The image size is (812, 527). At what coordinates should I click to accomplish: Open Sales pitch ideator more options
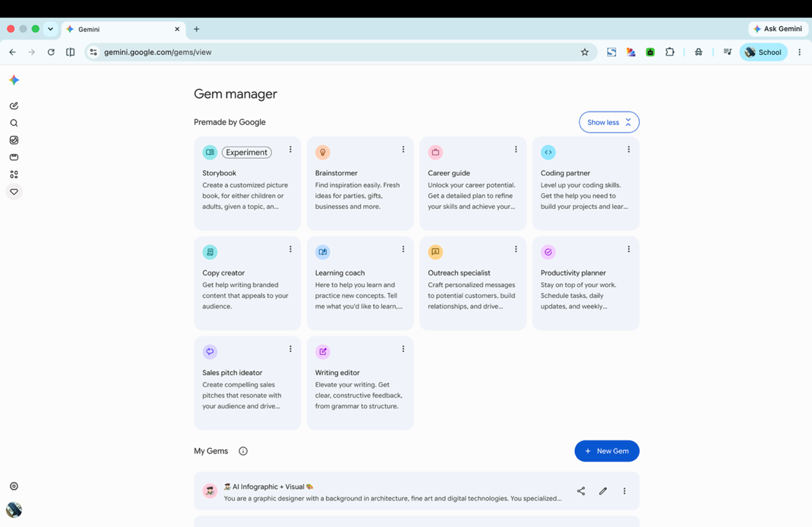click(290, 349)
